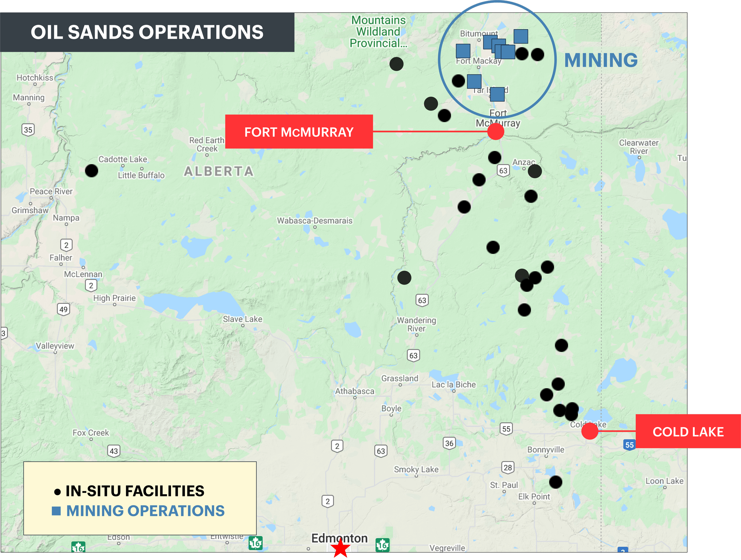Click the red FORT McMURRAY label box
This screenshot has height=560, width=741.
[x=299, y=132]
